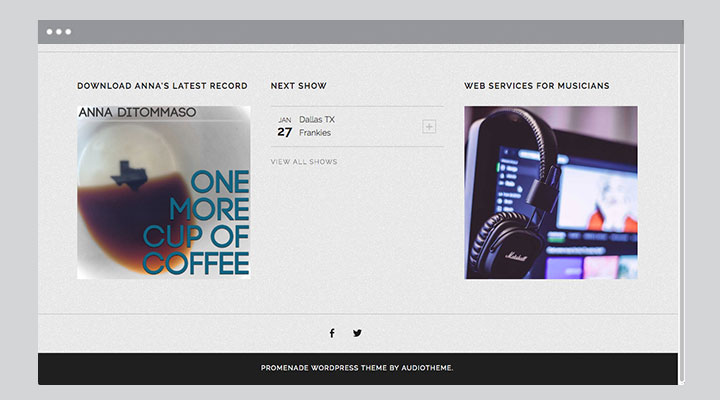The height and width of the screenshot is (400, 720).
Task: Expand the Dallas TX show details
Action: 429,127
